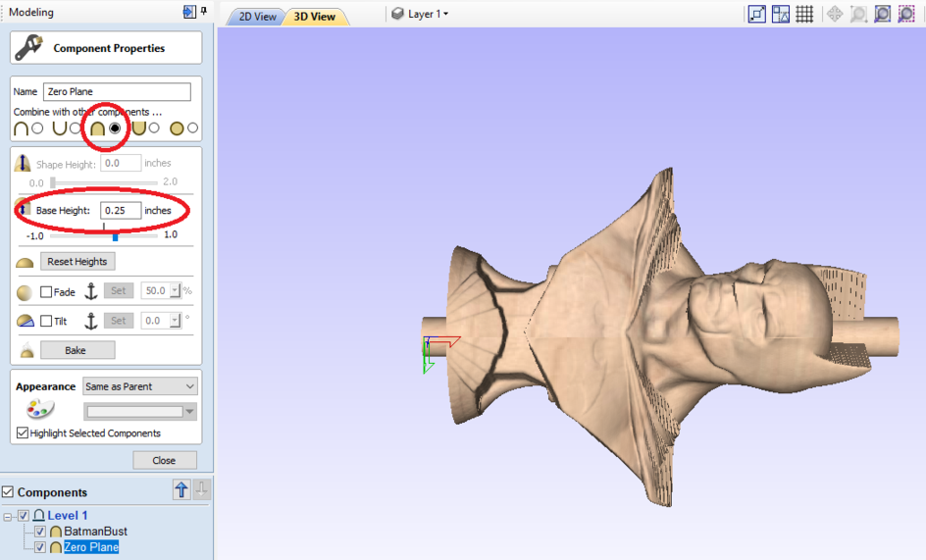Image resolution: width=926 pixels, height=560 pixels.
Task: Collapse the Level 1 tree node
Action: point(8,516)
